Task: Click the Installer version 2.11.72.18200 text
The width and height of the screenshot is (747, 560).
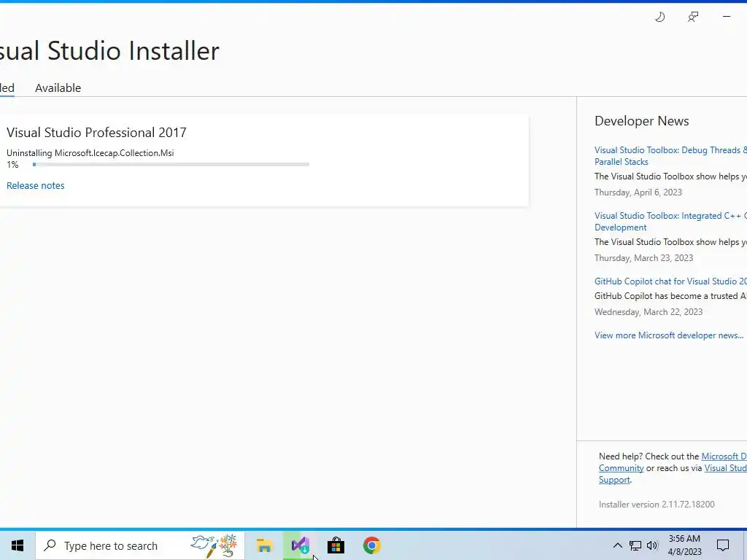Action: coord(657,505)
